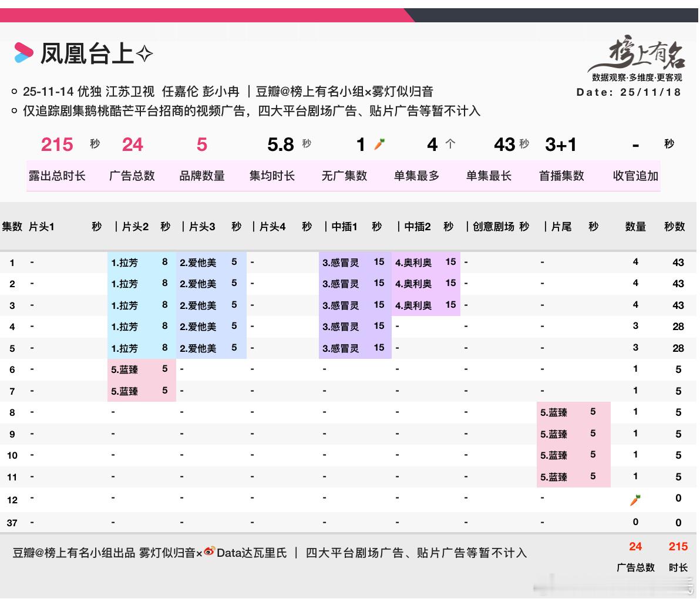700x602 pixels.
Task: Select the title text 凤凰台上
Action: [x=87, y=54]
